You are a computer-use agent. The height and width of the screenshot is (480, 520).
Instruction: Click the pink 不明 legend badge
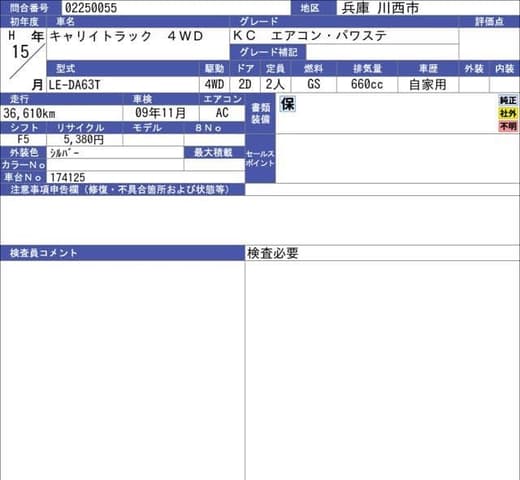(508, 126)
